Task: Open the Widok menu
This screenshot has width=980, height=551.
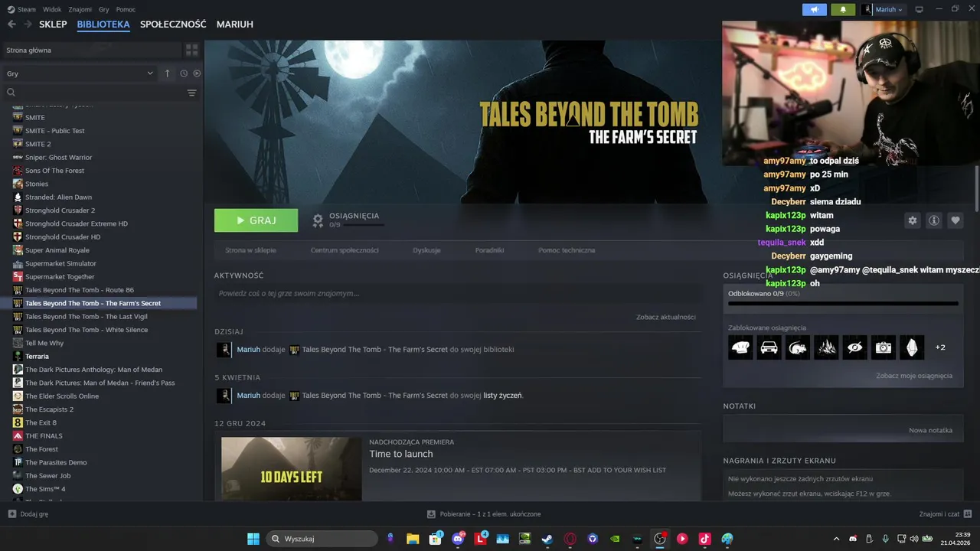Action: tap(52, 9)
